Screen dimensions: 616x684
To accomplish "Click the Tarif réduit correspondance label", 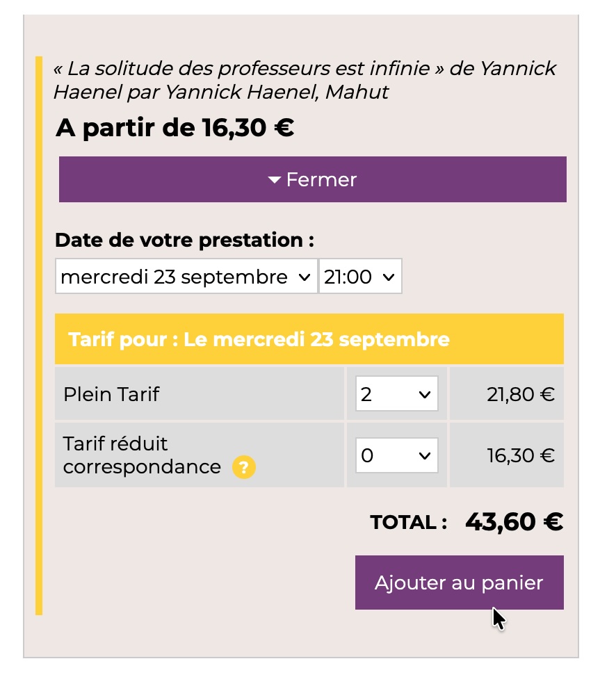I will (143, 455).
